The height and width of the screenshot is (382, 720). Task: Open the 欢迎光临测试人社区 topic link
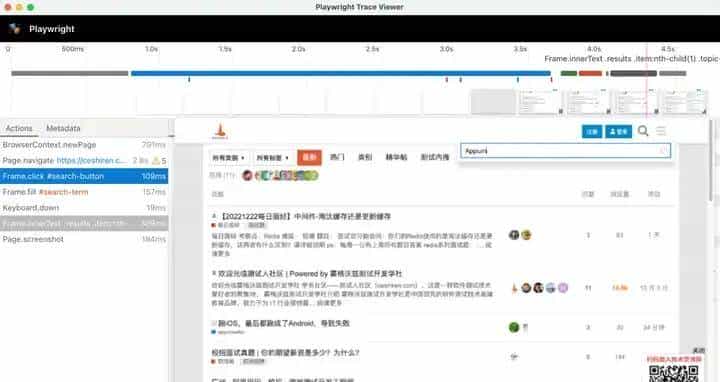pos(309,274)
